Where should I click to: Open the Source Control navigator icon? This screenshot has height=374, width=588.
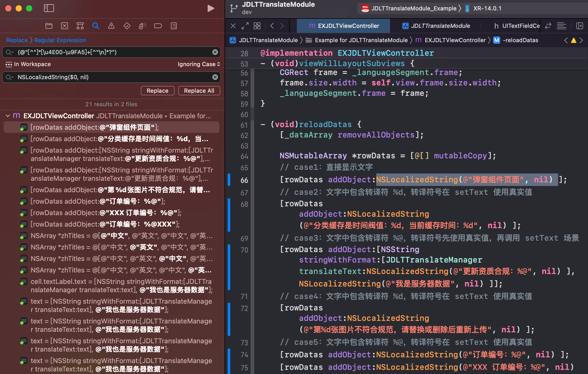point(65,26)
